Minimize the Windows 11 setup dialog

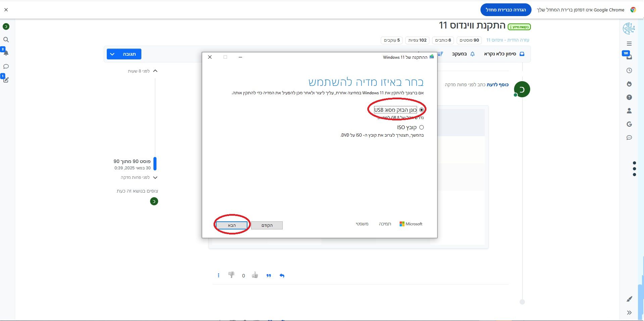click(240, 57)
